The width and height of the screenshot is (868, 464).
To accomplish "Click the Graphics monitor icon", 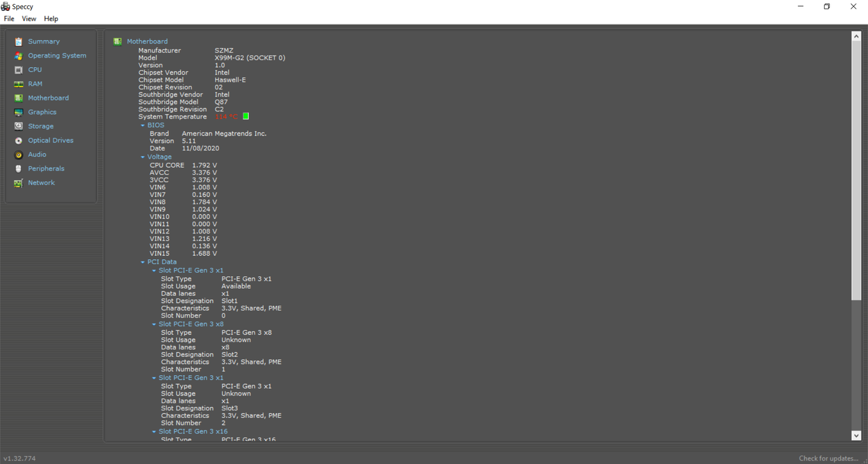I will [x=18, y=112].
